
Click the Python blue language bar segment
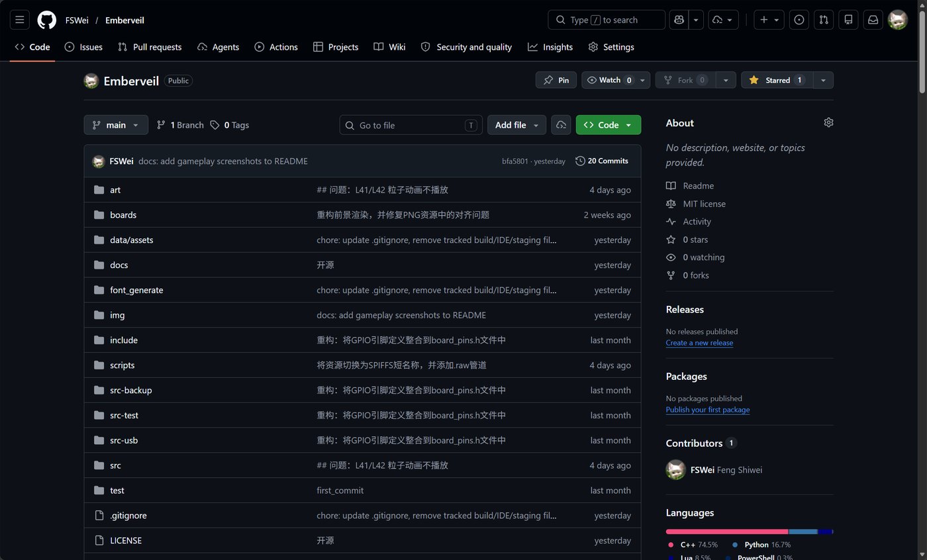pyautogui.click(x=803, y=532)
